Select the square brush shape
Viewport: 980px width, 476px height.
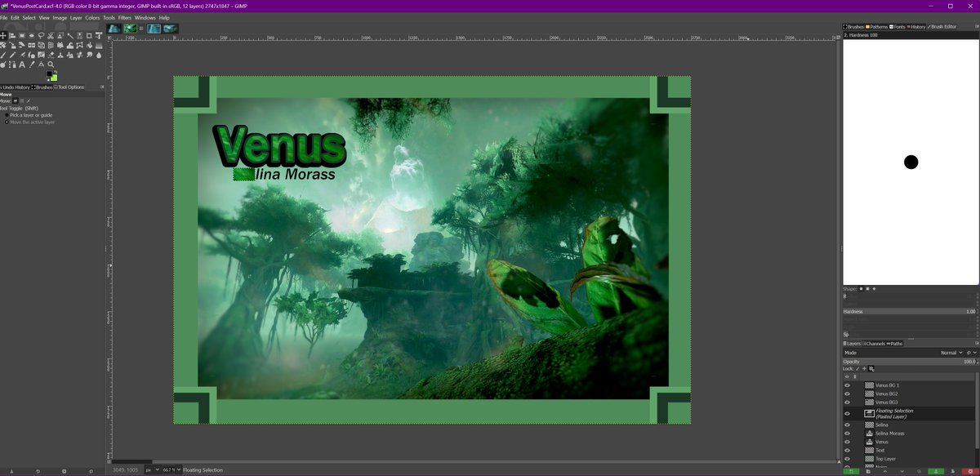click(867, 288)
